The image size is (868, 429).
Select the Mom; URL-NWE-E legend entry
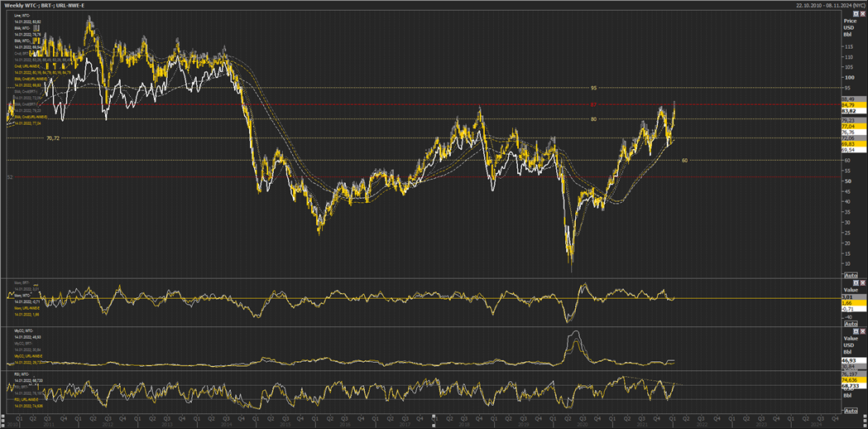26,308
